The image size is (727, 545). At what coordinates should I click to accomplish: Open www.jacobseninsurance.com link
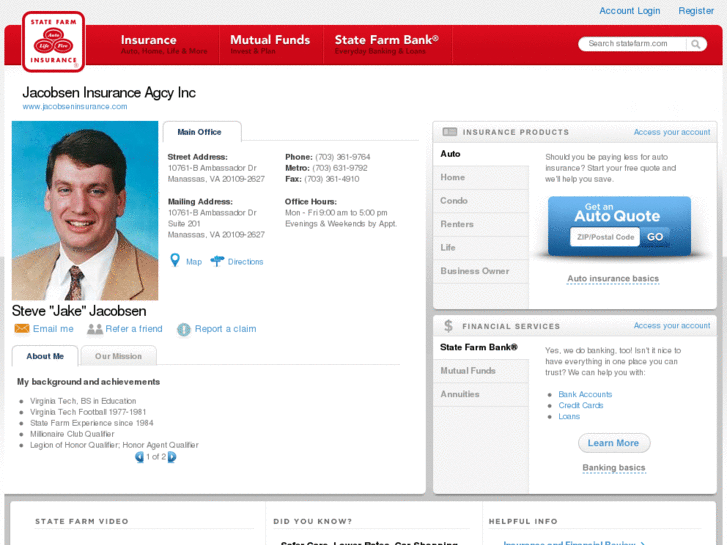75,107
